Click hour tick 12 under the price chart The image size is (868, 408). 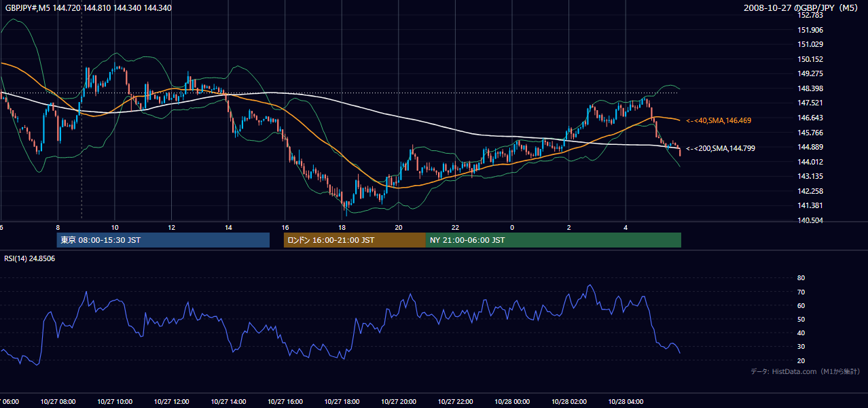171,228
